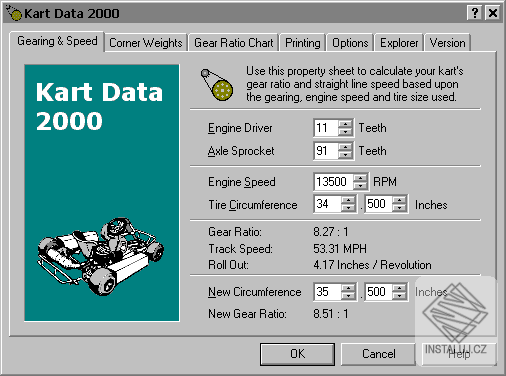This screenshot has width=506, height=376.
Task: Click the Kart Data 2000 title bar icon
Action: [14, 13]
